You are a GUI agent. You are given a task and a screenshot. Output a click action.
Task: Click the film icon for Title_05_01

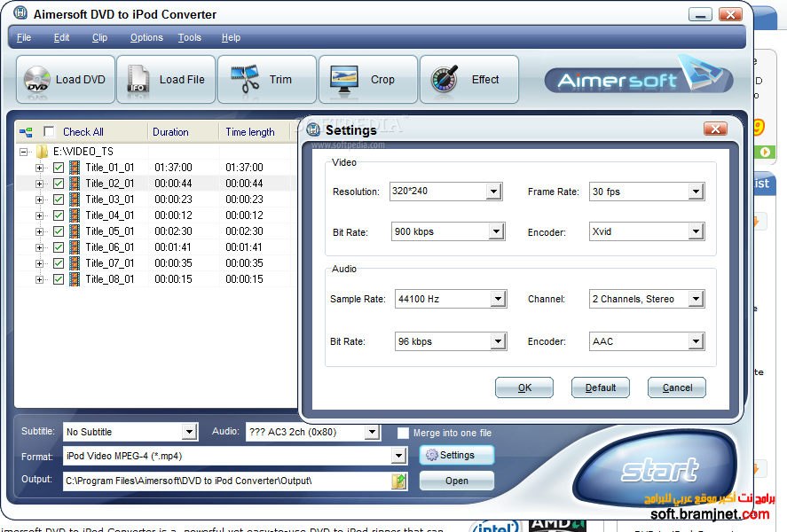tap(75, 231)
